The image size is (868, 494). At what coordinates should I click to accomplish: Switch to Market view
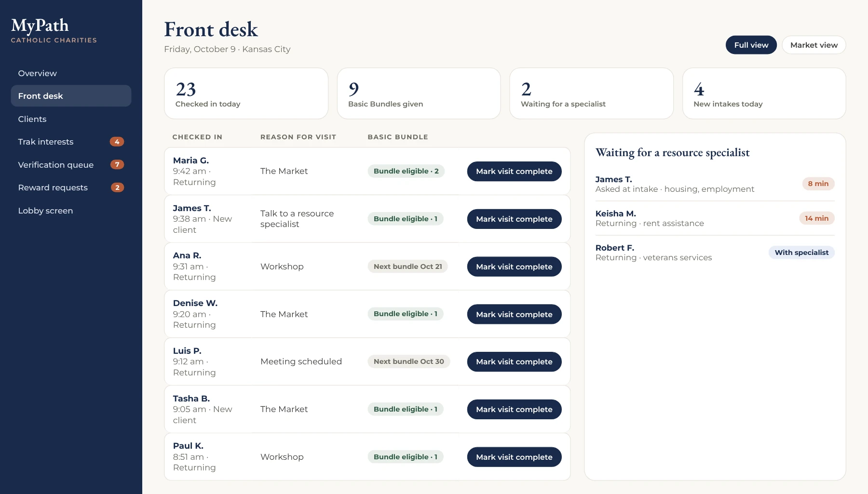814,45
